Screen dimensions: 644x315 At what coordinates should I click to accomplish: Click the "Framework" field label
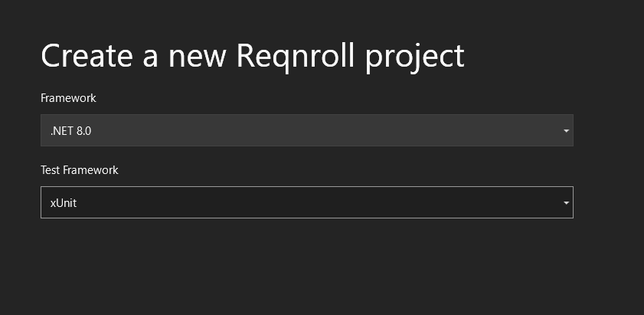[68, 98]
